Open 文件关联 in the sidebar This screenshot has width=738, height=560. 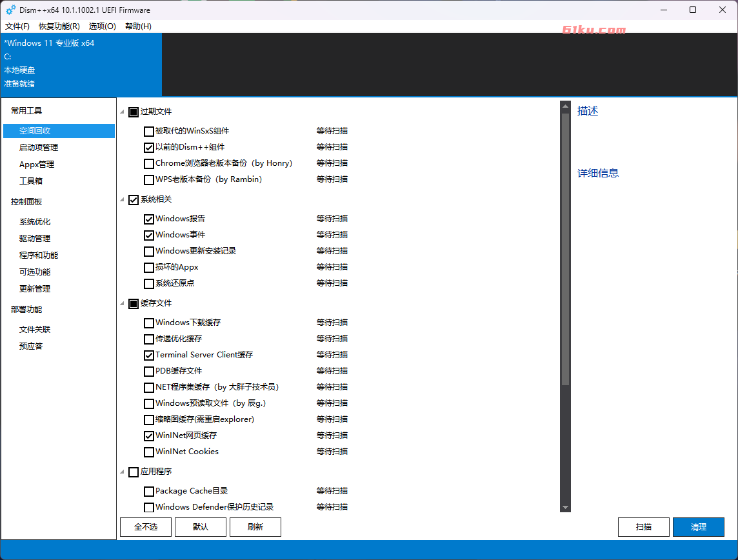(x=35, y=330)
